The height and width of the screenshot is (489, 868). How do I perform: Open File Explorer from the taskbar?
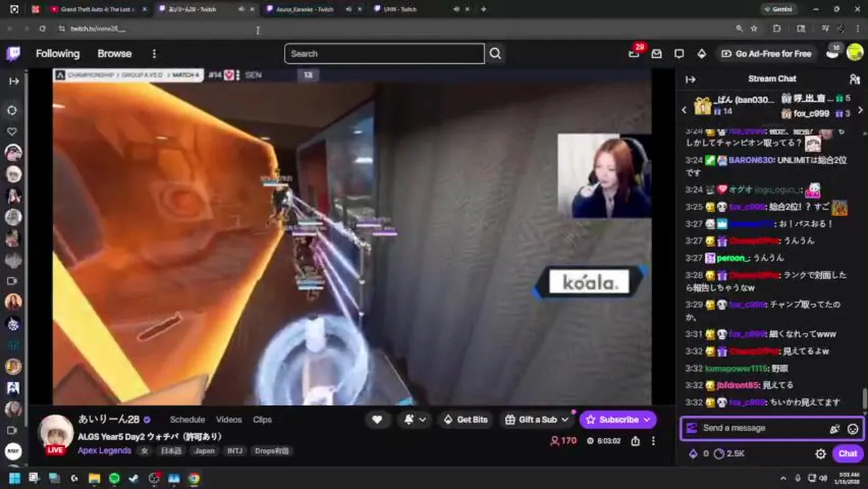[x=94, y=478]
